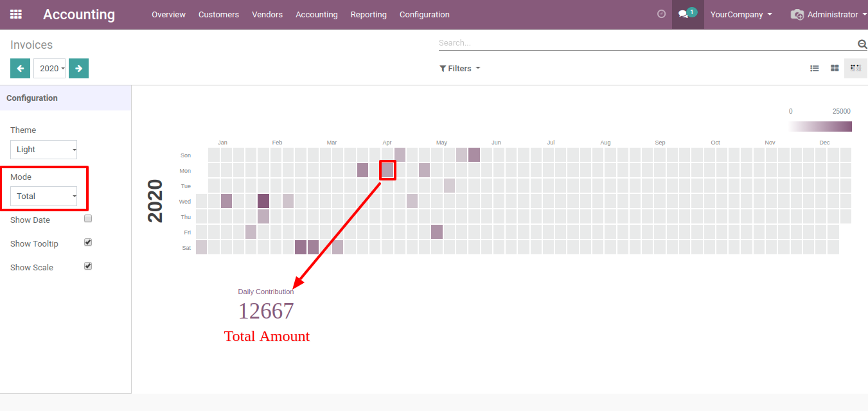This screenshot has width=868, height=411.
Task: Uncheck the Show Scale checkbox
Action: [89, 266]
